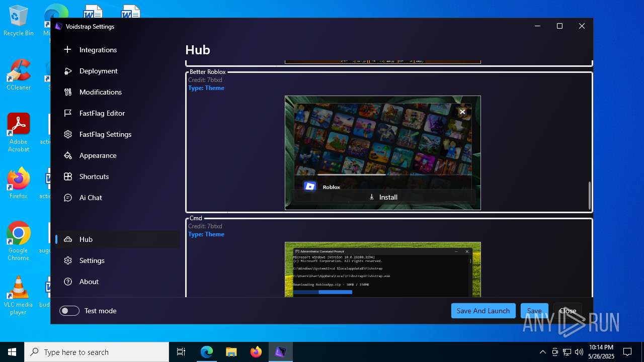644x362 pixels.
Task: Click the Better Roblox card title
Action: (208, 72)
